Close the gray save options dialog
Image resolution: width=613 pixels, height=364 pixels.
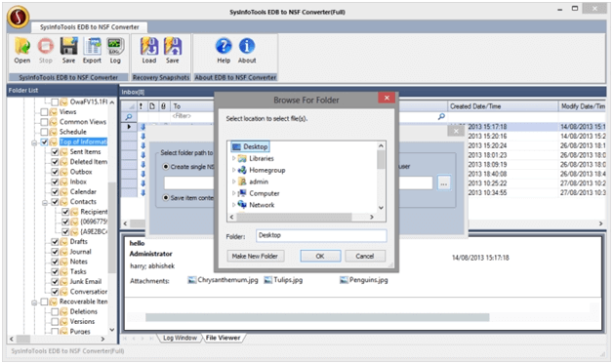pyautogui.click(x=456, y=131)
